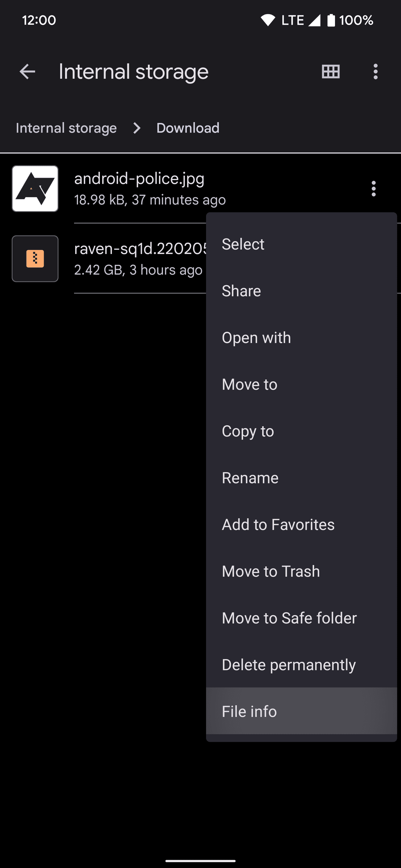The width and height of the screenshot is (401, 868).
Task: Tap the battery status icon
Action: click(x=331, y=20)
